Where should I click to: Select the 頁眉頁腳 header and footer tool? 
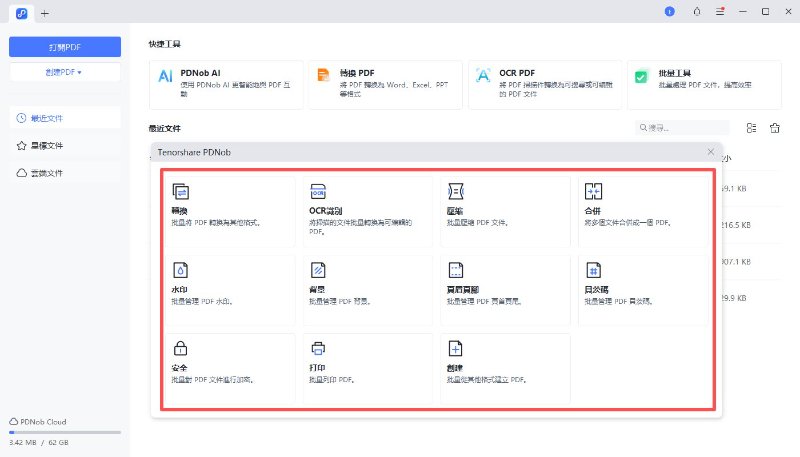pos(504,290)
